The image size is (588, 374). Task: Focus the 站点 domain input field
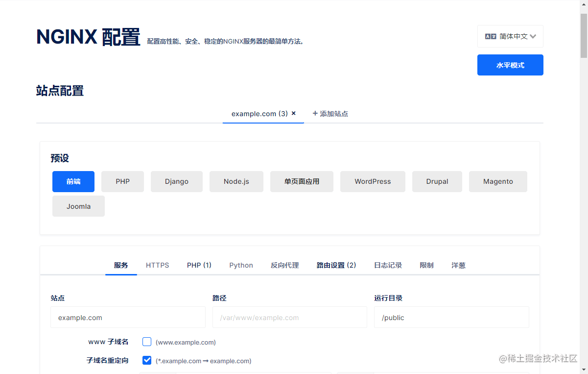click(128, 317)
